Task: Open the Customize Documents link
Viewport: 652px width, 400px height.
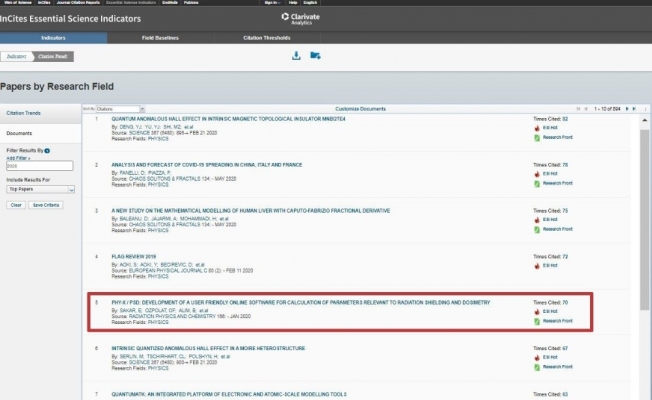Action: tap(360, 107)
